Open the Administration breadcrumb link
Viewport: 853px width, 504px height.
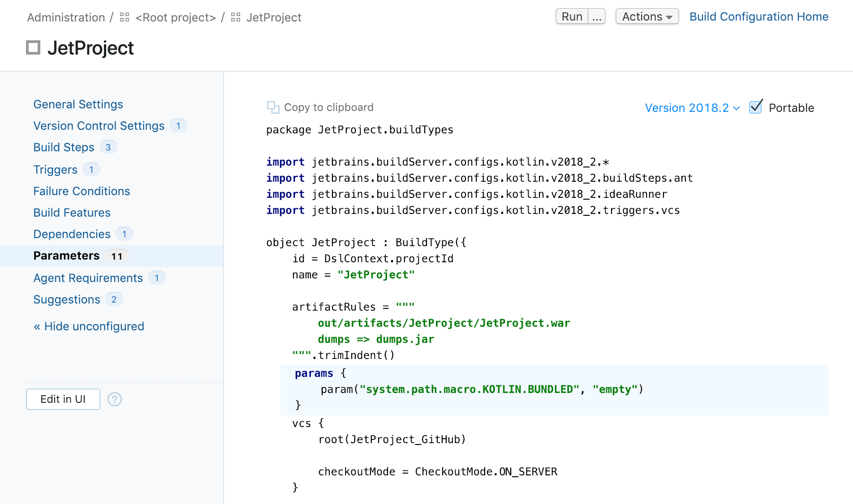66,17
